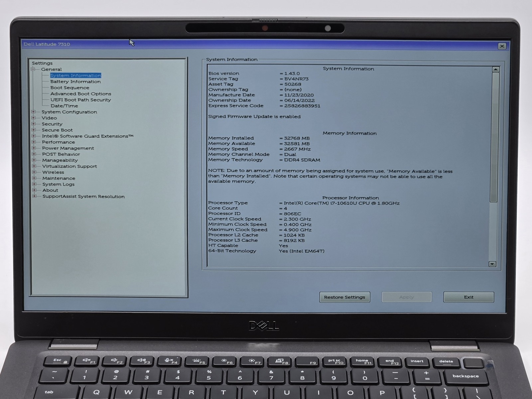532x399 pixels.
Task: Select About category
Action: (x=51, y=190)
